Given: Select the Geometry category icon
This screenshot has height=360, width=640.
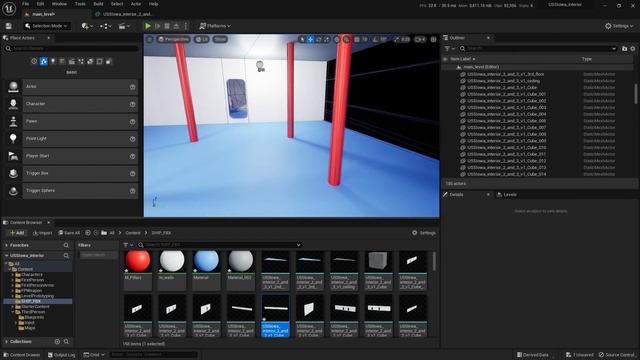Looking at the screenshot, I should 90,62.
